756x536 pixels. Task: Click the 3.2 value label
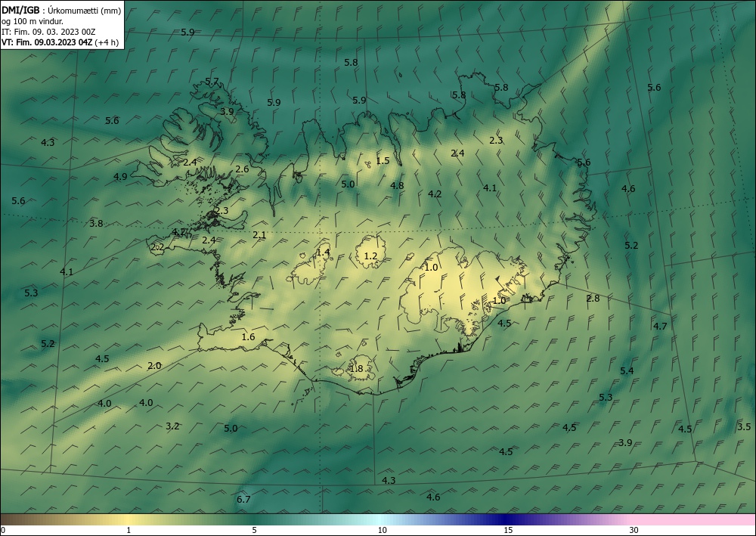click(172, 426)
